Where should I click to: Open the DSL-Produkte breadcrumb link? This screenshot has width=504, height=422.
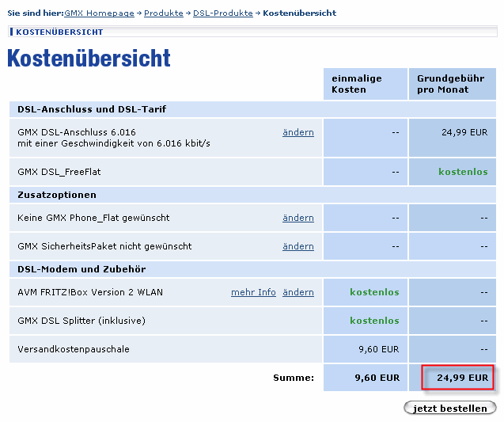(x=223, y=13)
